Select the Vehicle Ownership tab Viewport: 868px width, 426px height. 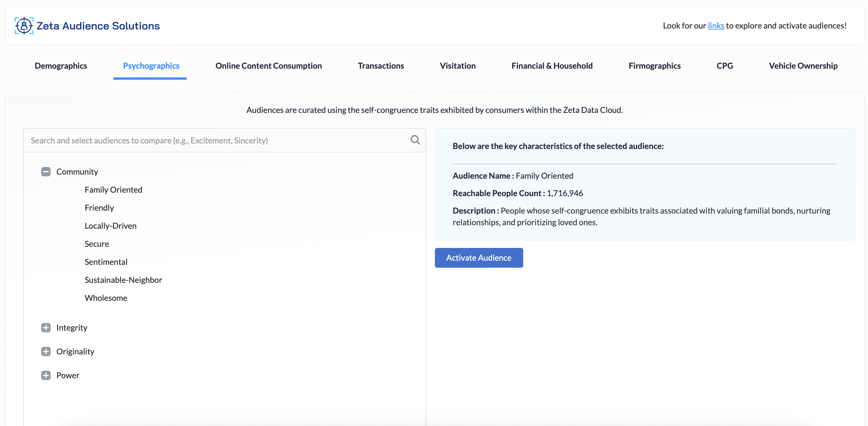[803, 66]
